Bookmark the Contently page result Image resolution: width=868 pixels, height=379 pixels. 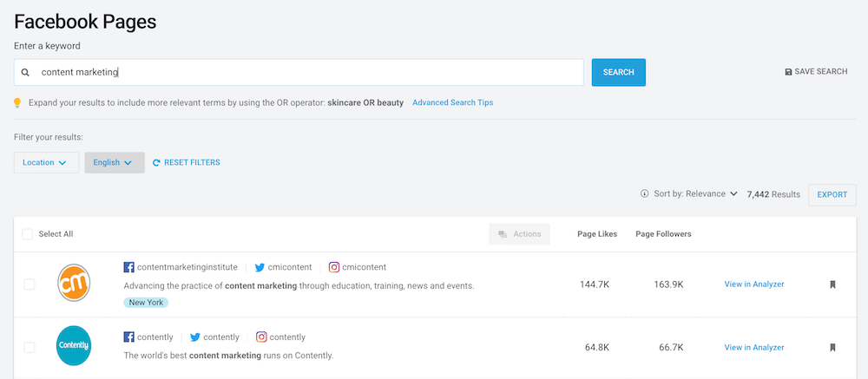[x=832, y=348]
